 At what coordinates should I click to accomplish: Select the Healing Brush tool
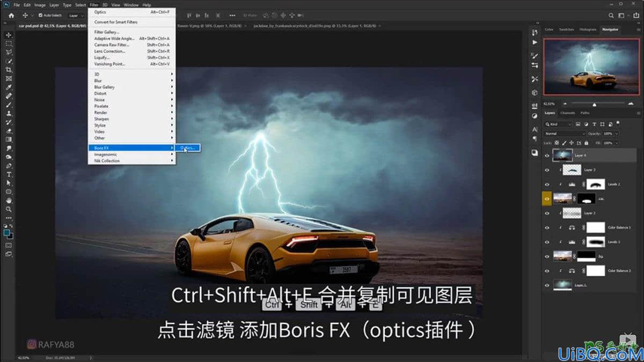point(9,96)
